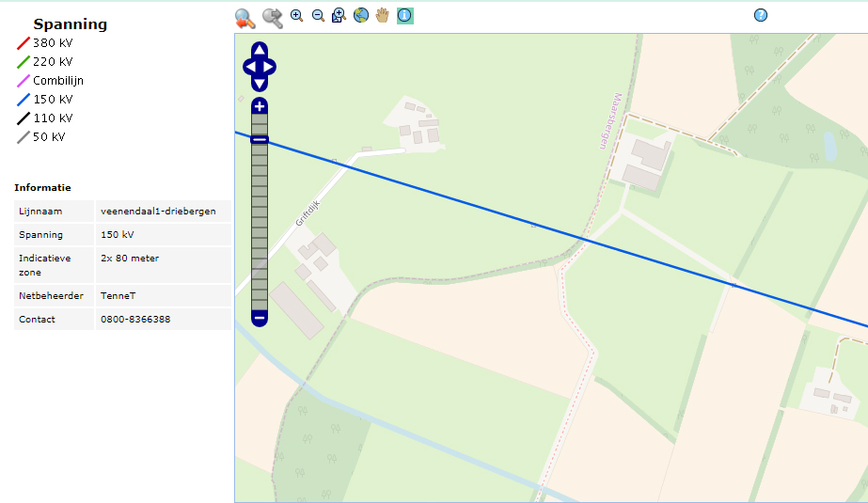The image size is (868, 503).
Task: Select the pan hand tool
Action: pyautogui.click(x=383, y=16)
